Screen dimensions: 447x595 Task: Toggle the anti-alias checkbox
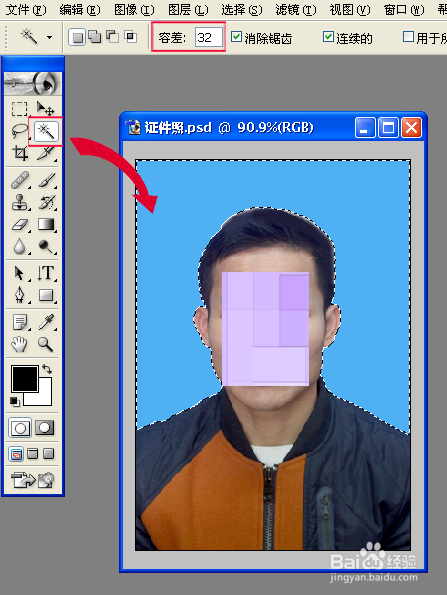click(x=236, y=36)
